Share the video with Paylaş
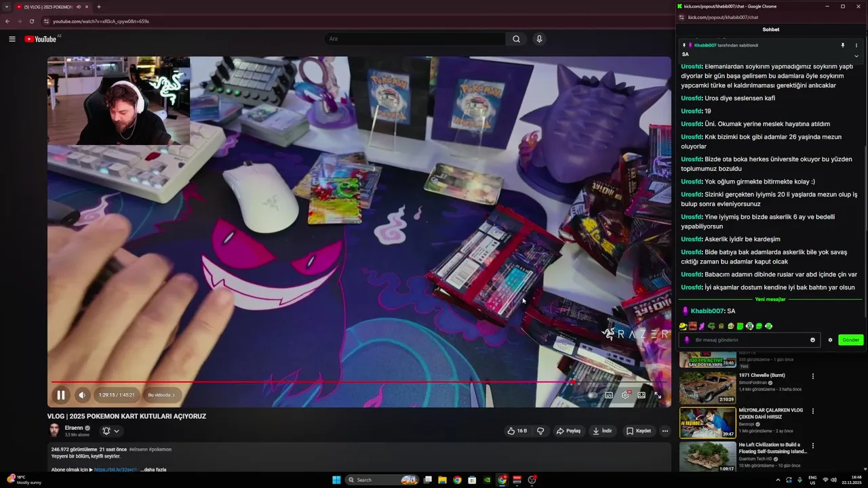868x488 pixels. (568, 430)
